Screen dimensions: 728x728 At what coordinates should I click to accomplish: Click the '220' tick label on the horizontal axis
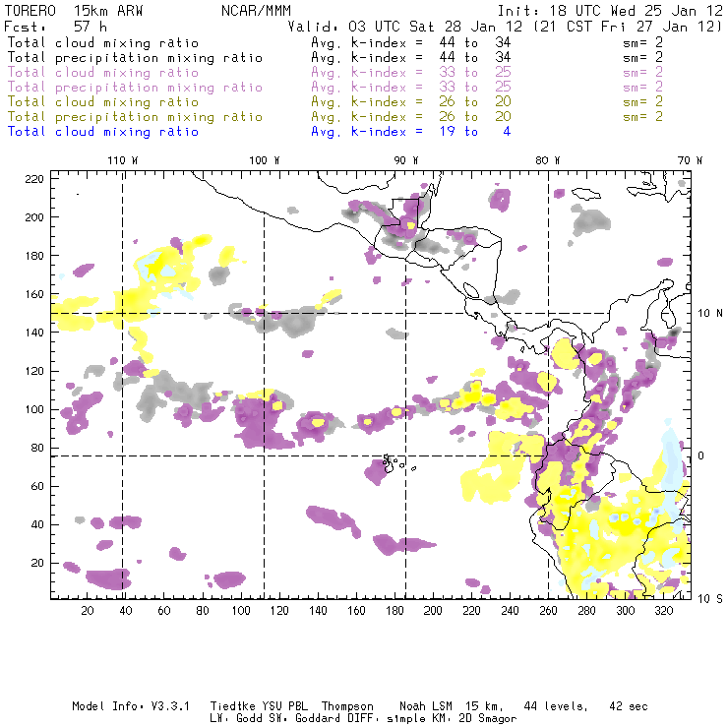tap(471, 611)
